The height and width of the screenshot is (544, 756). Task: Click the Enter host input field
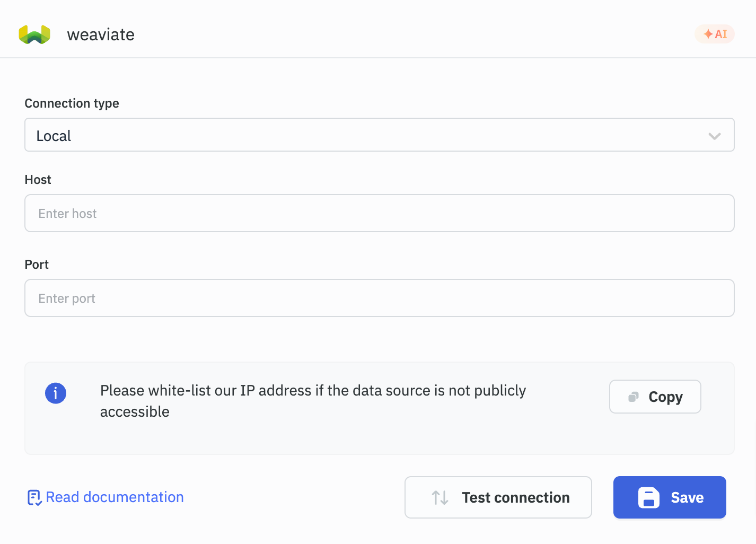click(x=379, y=213)
